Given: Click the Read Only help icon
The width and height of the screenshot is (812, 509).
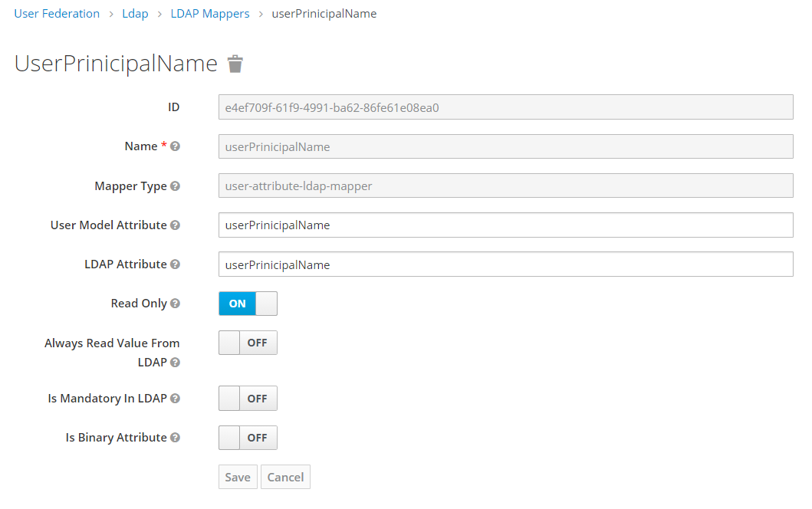Looking at the screenshot, I should click(x=176, y=304).
